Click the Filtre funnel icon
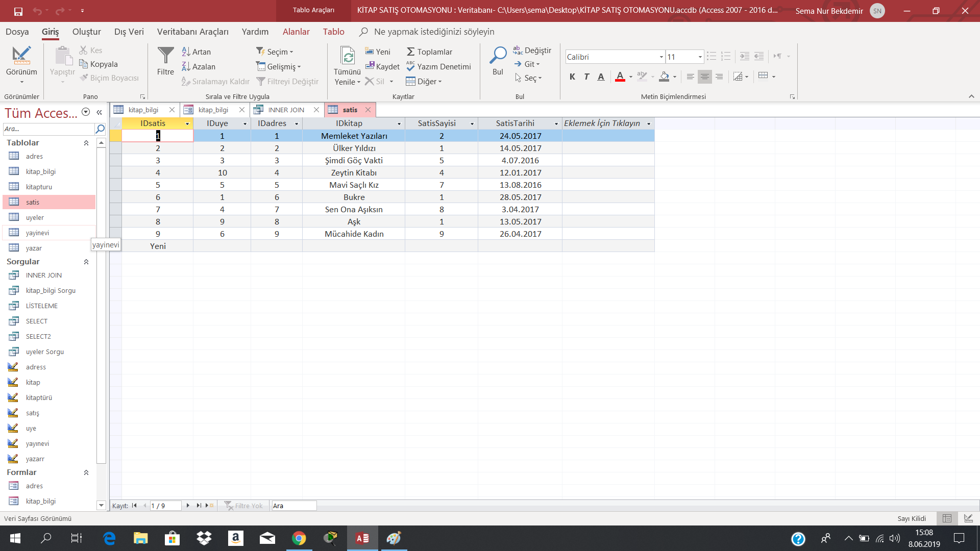The height and width of the screenshot is (551, 980). [165, 56]
